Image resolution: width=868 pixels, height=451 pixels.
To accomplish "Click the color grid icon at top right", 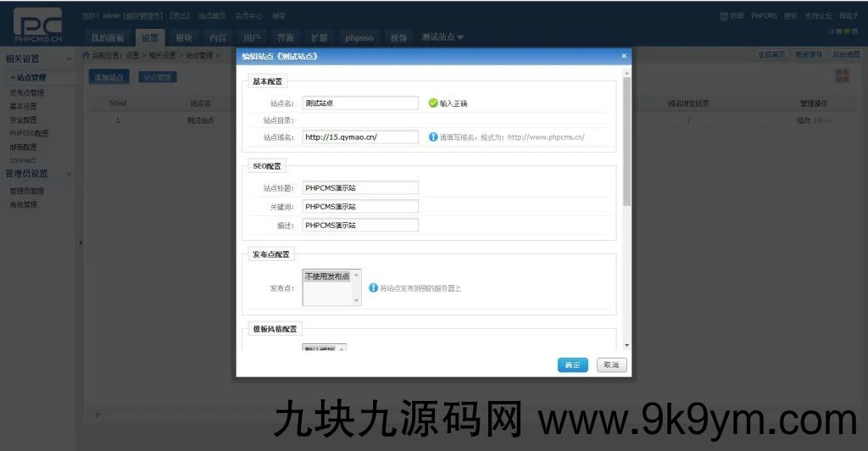I will pyautogui.click(x=842, y=76).
